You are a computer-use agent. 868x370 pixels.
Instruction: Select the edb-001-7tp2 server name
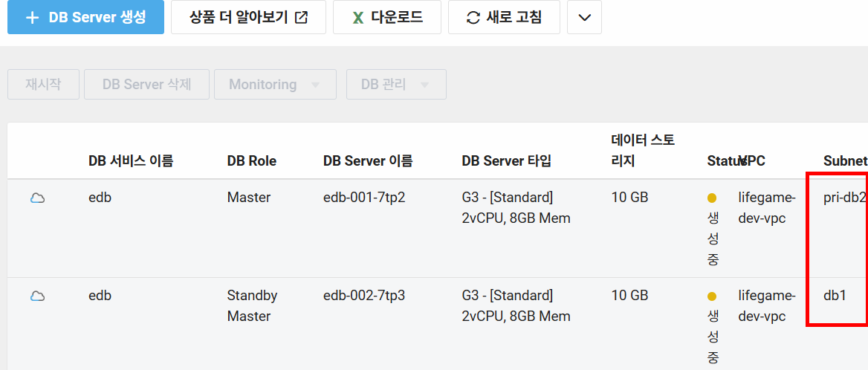364,198
